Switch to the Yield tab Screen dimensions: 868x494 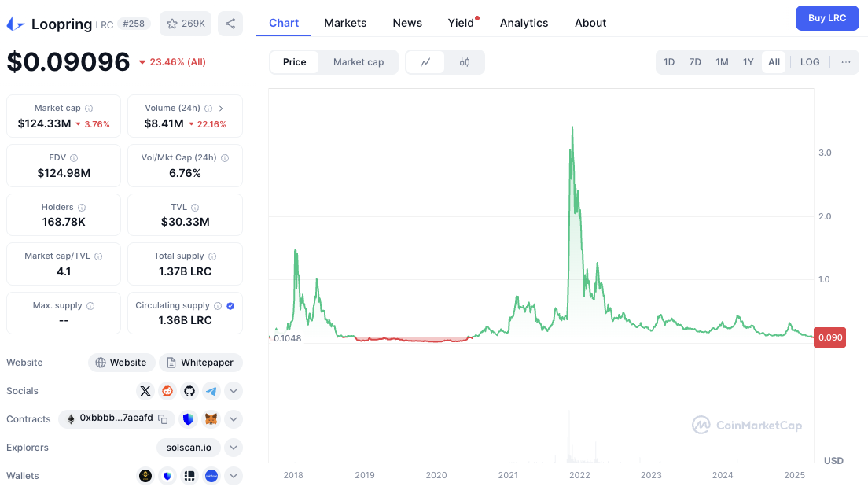(461, 23)
